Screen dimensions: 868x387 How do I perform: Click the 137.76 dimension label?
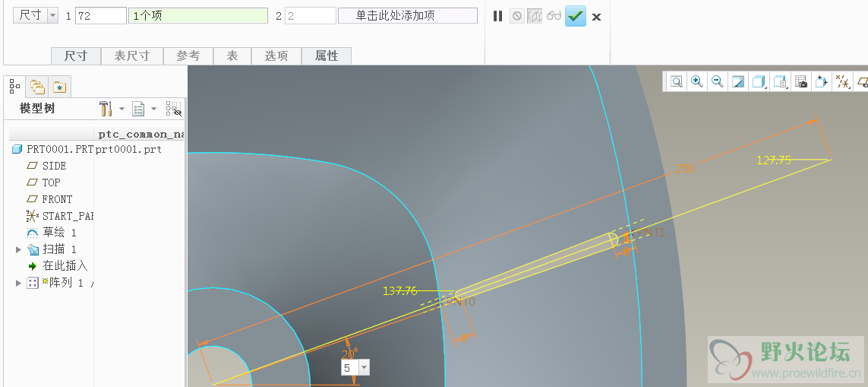(x=399, y=290)
